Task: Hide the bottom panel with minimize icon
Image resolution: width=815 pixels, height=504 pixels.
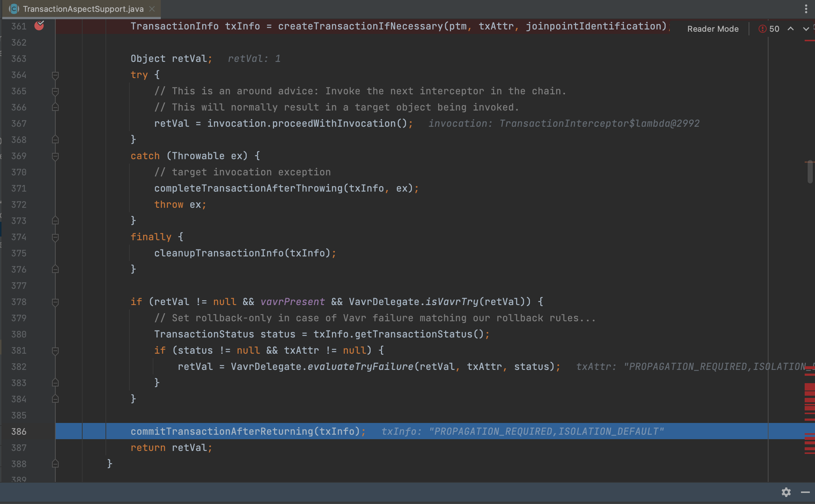Action: [x=805, y=492]
